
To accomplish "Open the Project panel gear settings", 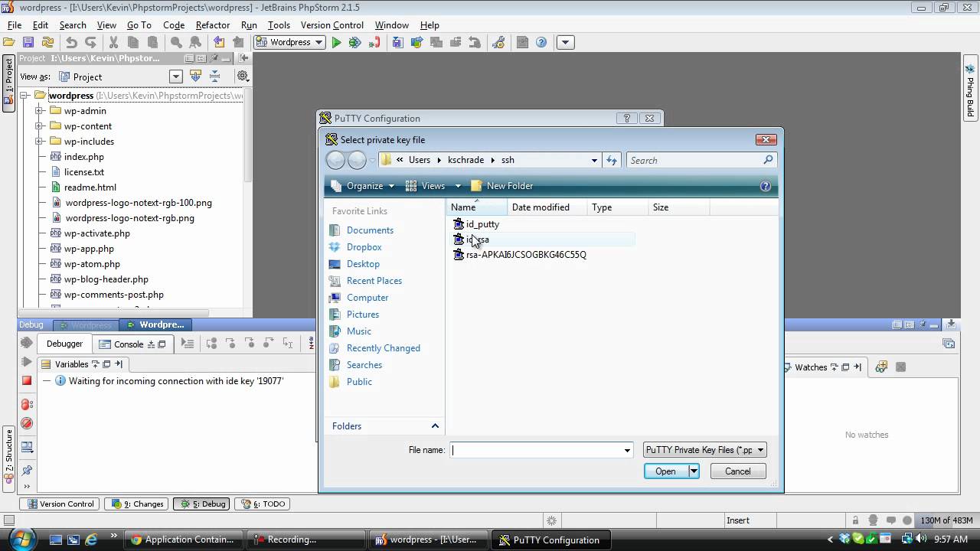I will (x=243, y=76).
